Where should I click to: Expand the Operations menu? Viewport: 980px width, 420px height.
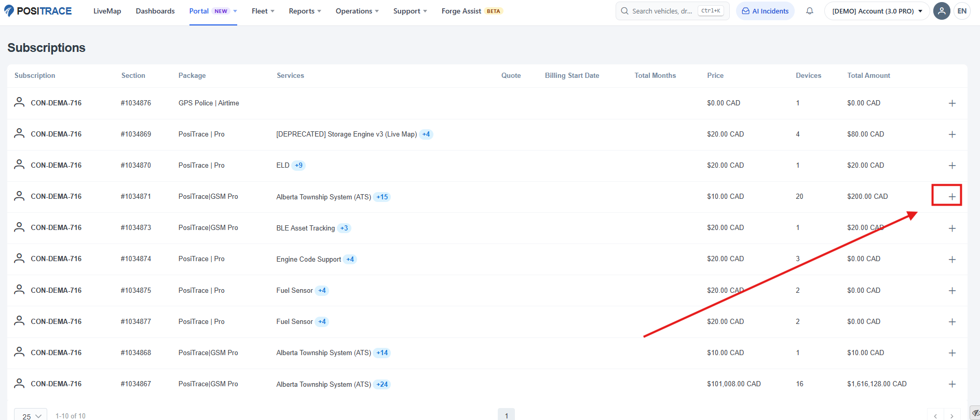point(357,11)
